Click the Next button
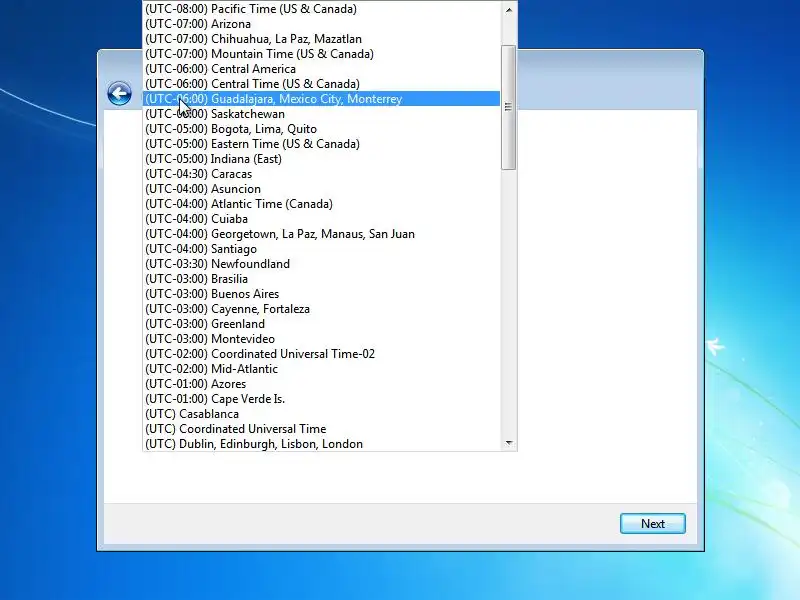 [x=653, y=523]
